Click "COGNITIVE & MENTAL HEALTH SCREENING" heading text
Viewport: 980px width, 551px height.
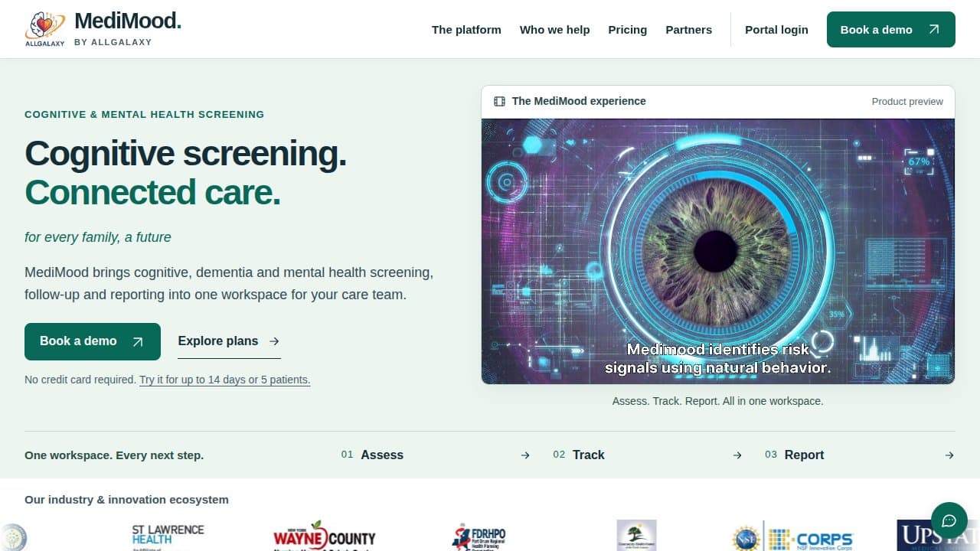click(x=144, y=115)
